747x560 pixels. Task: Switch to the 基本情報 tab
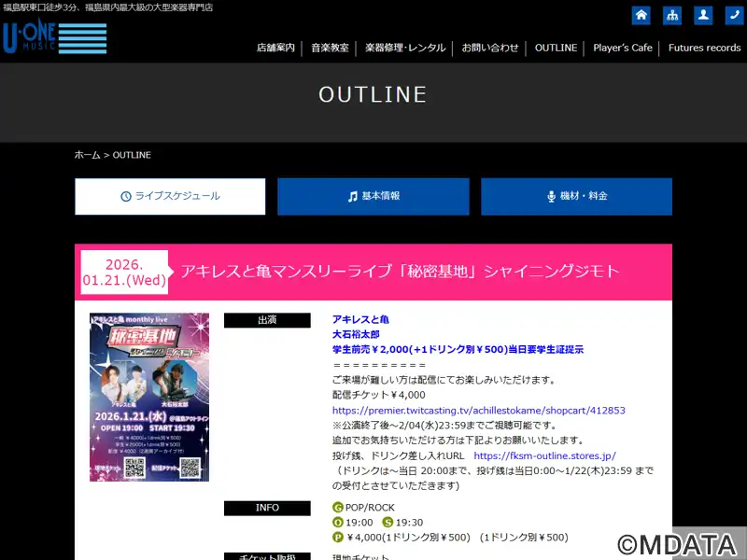click(x=373, y=196)
